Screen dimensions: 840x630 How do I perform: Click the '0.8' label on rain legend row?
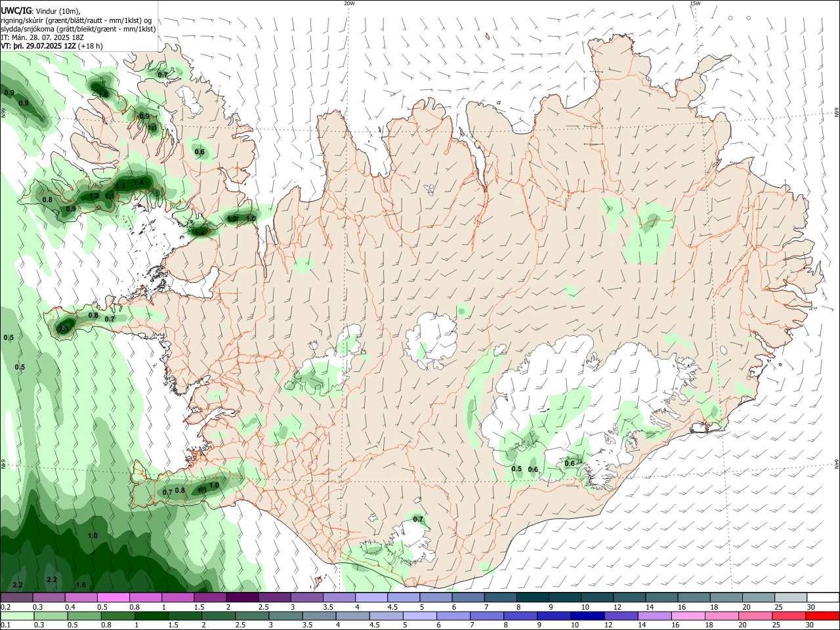(106, 625)
